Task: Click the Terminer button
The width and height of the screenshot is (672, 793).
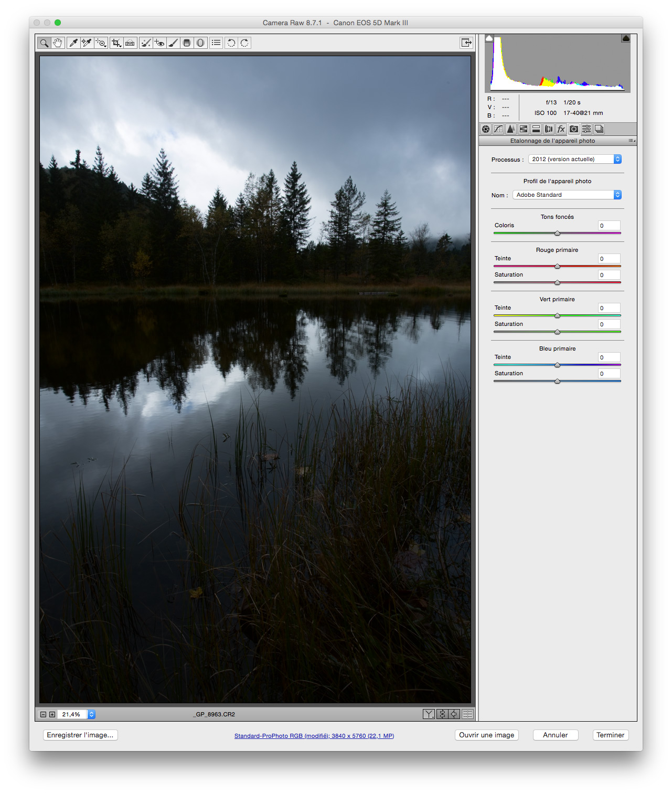Action: [611, 735]
